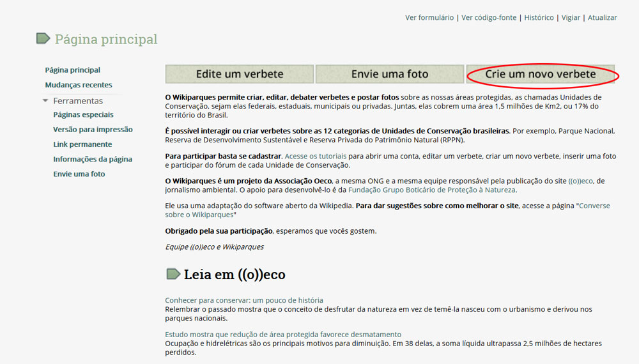This screenshot has width=639, height=364.
Task: Go to Página principal in the sidebar
Action: coord(73,70)
